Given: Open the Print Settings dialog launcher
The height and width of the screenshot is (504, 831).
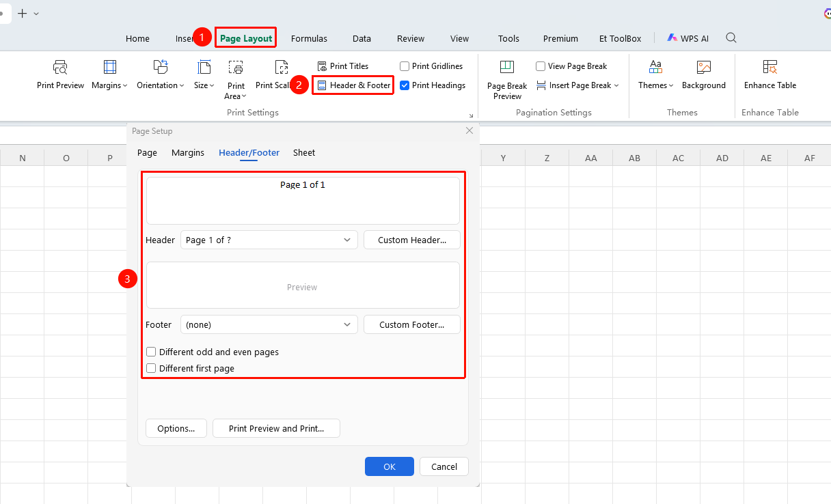Looking at the screenshot, I should coord(471,115).
